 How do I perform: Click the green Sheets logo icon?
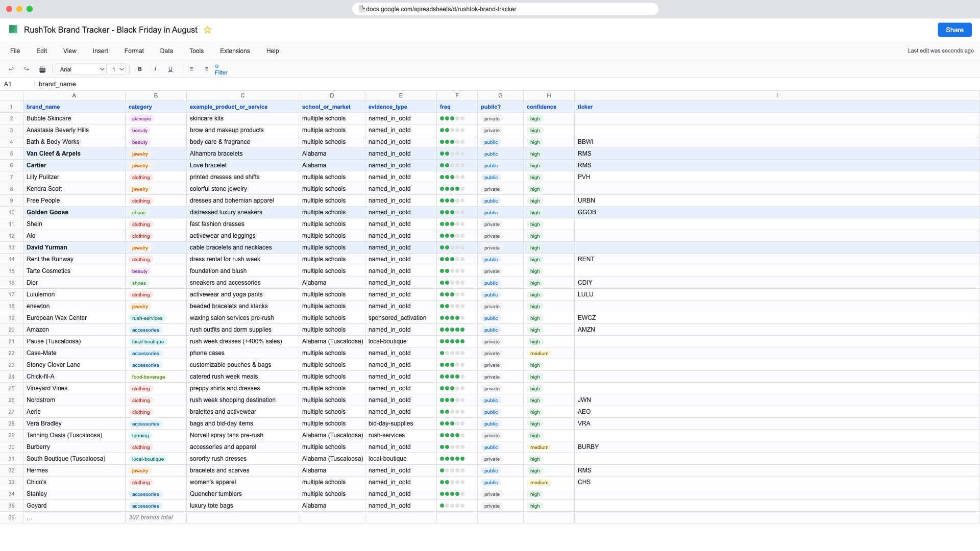click(x=13, y=30)
